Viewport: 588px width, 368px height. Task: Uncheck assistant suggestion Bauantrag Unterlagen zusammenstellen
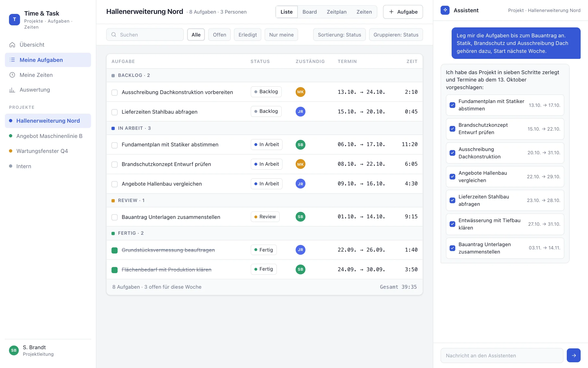(x=452, y=248)
